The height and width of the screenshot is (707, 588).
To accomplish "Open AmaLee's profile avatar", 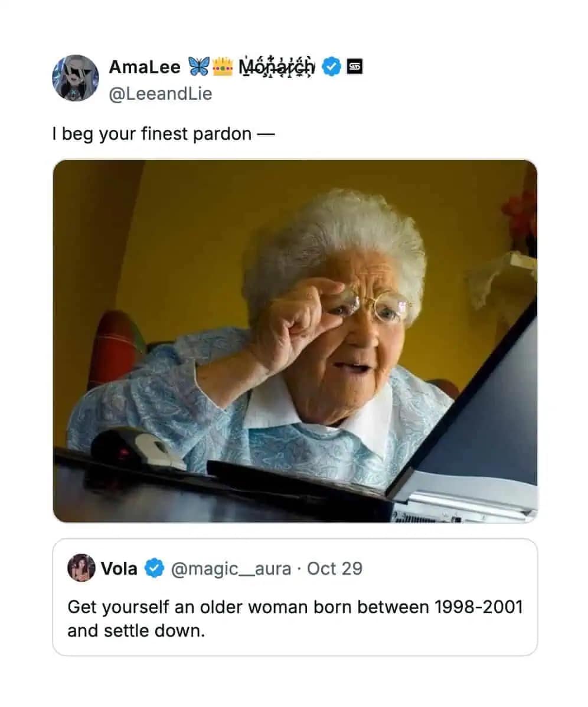I will pos(76,78).
